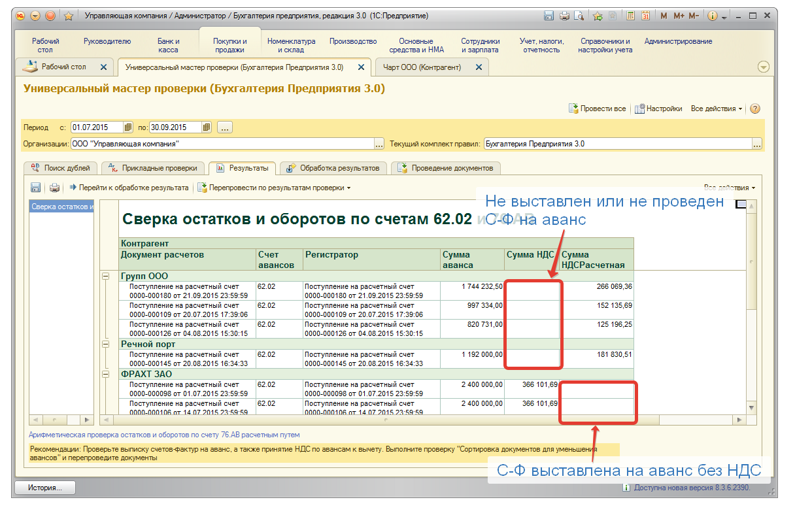Open the Сотрудники и зарплата section
The width and height of the screenshot is (812, 519).
coord(481,45)
